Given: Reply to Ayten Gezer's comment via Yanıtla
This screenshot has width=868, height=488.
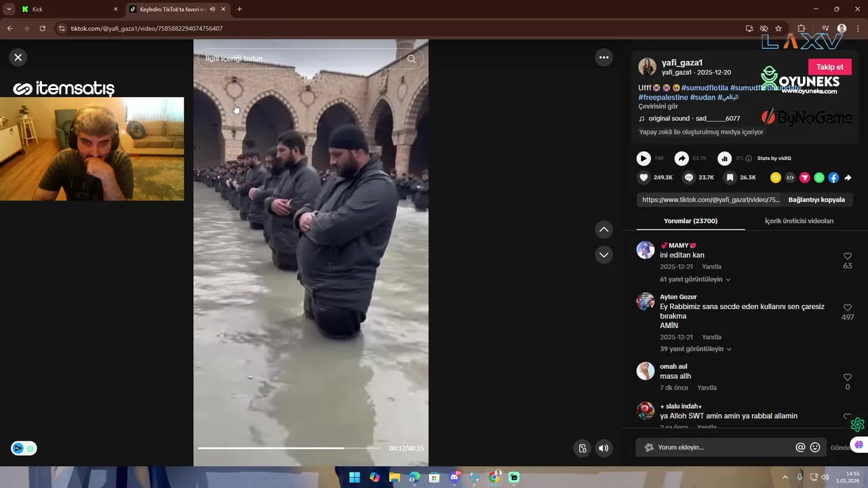Looking at the screenshot, I should click(711, 337).
